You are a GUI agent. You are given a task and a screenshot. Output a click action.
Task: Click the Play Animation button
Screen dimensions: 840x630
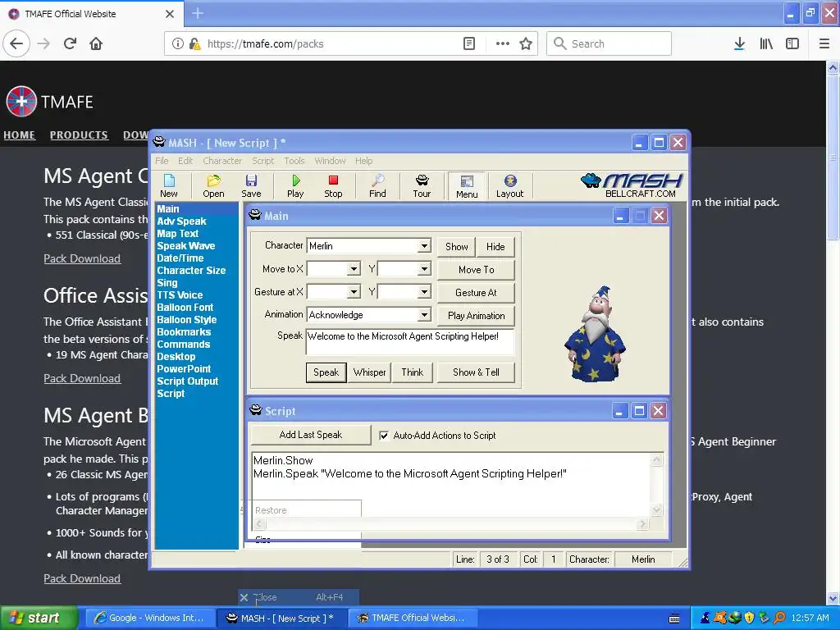pos(477,316)
